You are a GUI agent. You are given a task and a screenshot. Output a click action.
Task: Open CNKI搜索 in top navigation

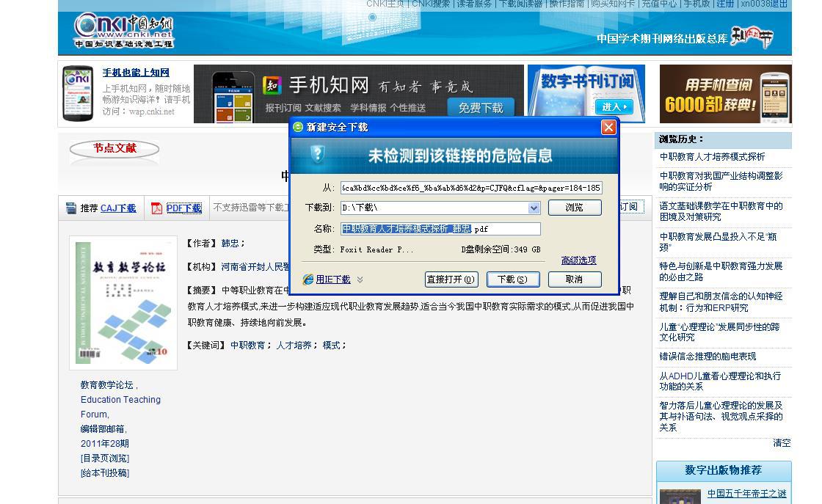pyautogui.click(x=431, y=4)
